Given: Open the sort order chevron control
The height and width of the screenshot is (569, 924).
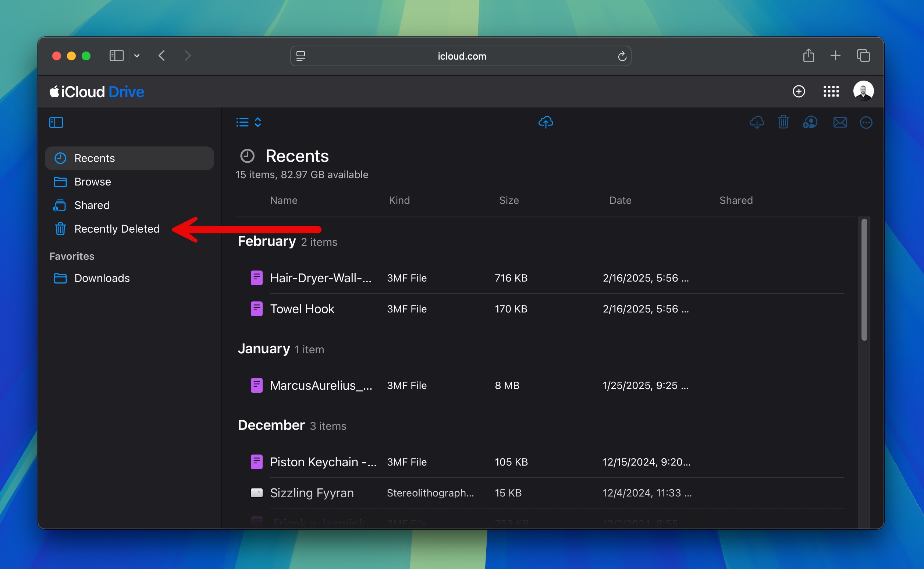Looking at the screenshot, I should click(258, 122).
